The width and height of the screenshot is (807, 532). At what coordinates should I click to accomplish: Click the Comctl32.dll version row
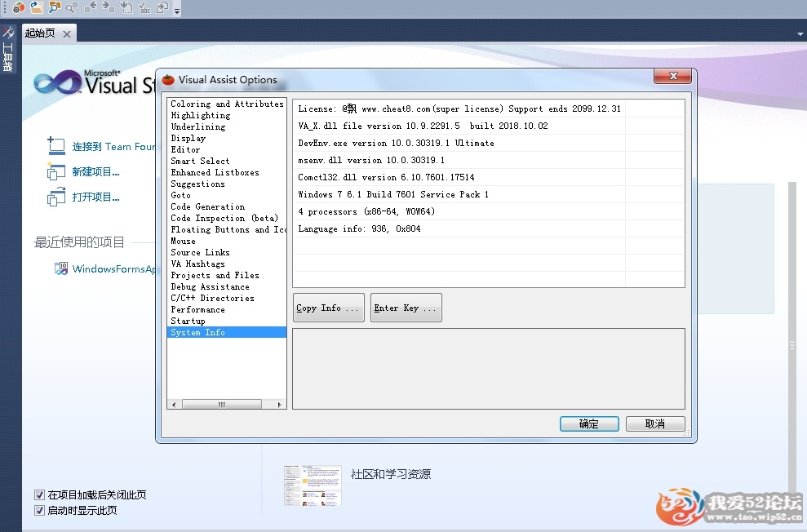[x=489, y=177]
